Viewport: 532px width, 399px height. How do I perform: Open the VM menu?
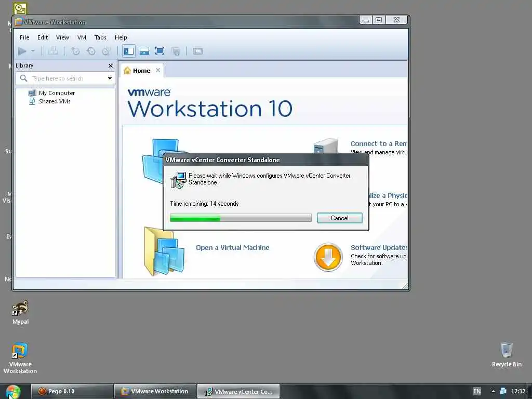coord(82,37)
